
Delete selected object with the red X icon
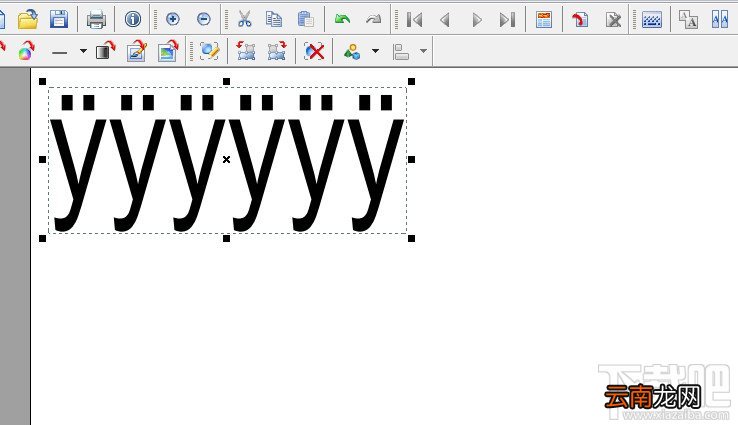(x=314, y=51)
